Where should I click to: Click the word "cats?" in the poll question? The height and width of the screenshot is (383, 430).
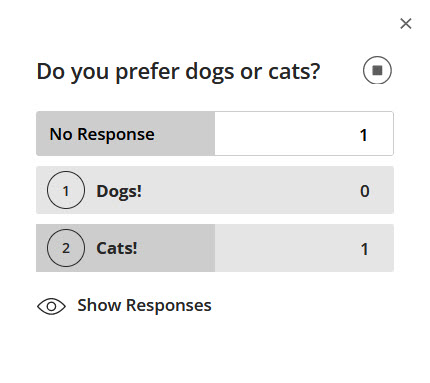point(294,72)
